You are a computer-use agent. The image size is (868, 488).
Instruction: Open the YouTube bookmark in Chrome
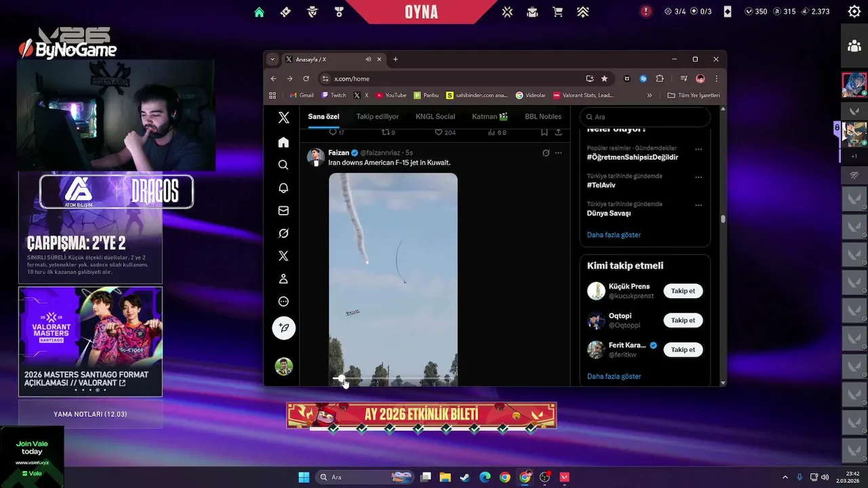391,96
